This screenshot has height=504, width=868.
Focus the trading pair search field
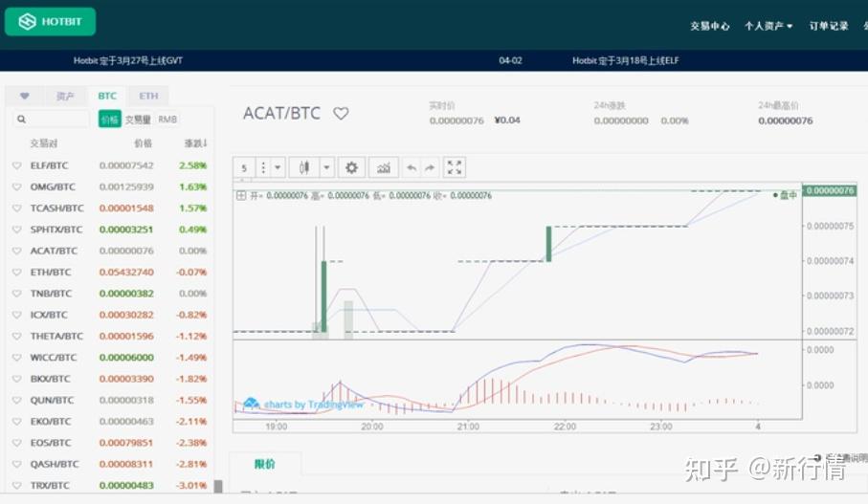pyautogui.click(x=51, y=119)
